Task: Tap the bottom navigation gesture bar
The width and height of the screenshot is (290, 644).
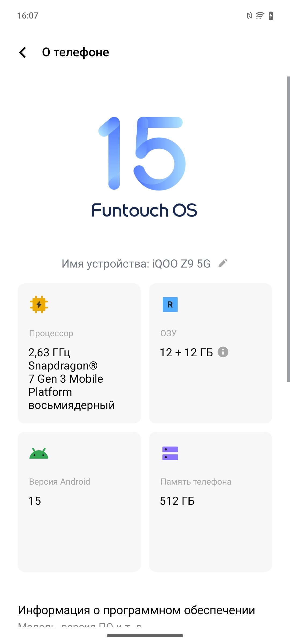Action: point(145,635)
